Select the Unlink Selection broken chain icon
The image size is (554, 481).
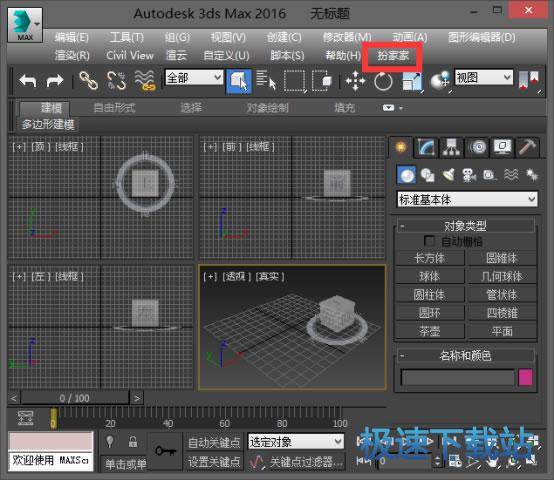click(x=116, y=81)
